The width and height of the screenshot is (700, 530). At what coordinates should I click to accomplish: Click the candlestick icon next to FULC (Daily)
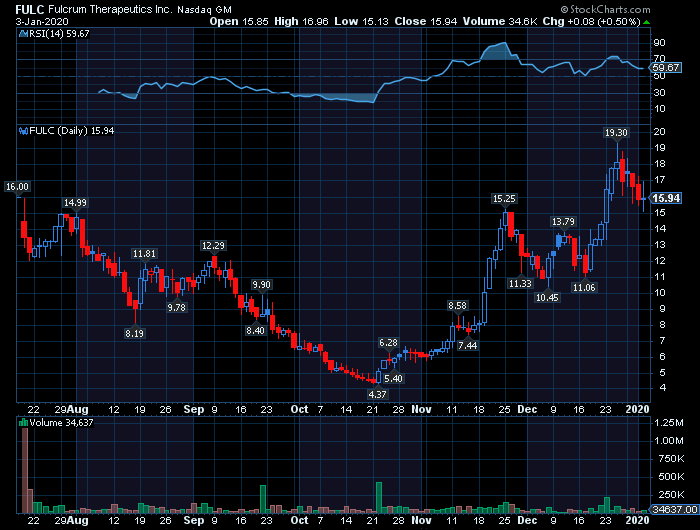(23, 131)
